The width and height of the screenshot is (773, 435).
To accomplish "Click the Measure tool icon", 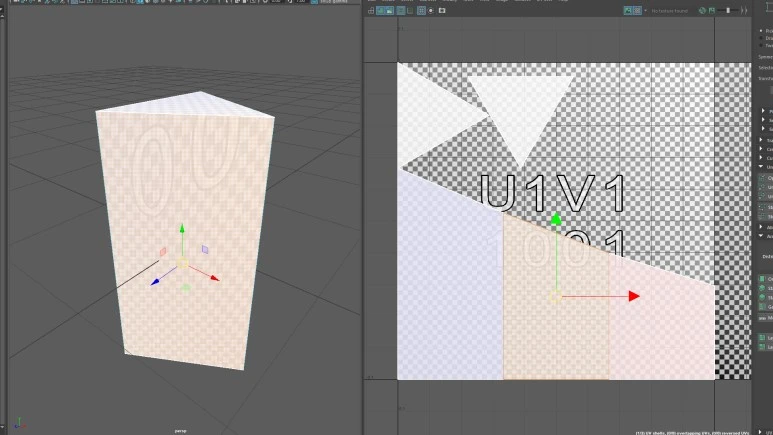I will 762,318.
